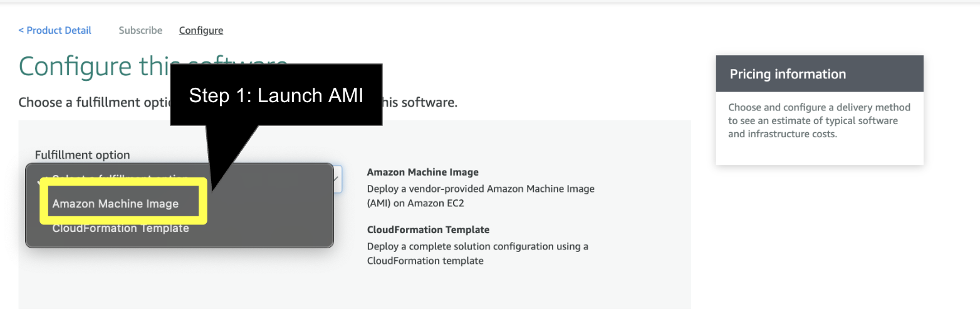Click the 'Configure this software' page heading
Image resolution: width=980 pixels, height=326 pixels.
(94, 66)
